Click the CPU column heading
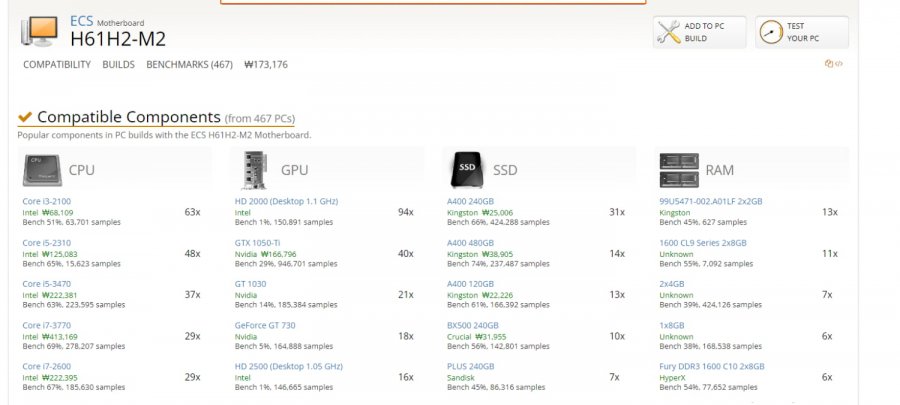This screenshot has width=900, height=405. pos(82,170)
